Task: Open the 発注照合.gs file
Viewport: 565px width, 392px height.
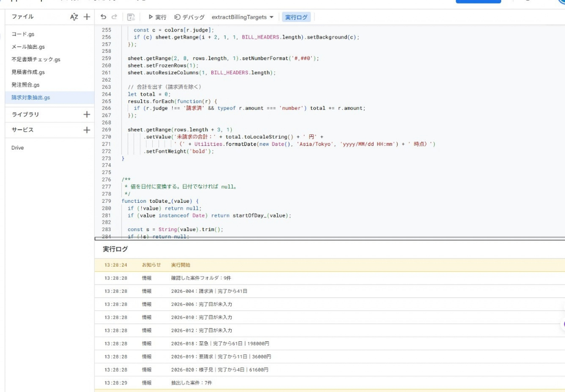Action: [x=25, y=84]
